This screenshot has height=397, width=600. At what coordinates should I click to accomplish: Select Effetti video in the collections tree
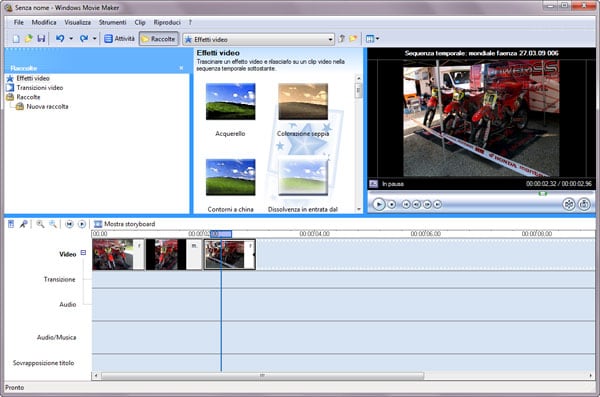[x=28, y=78]
